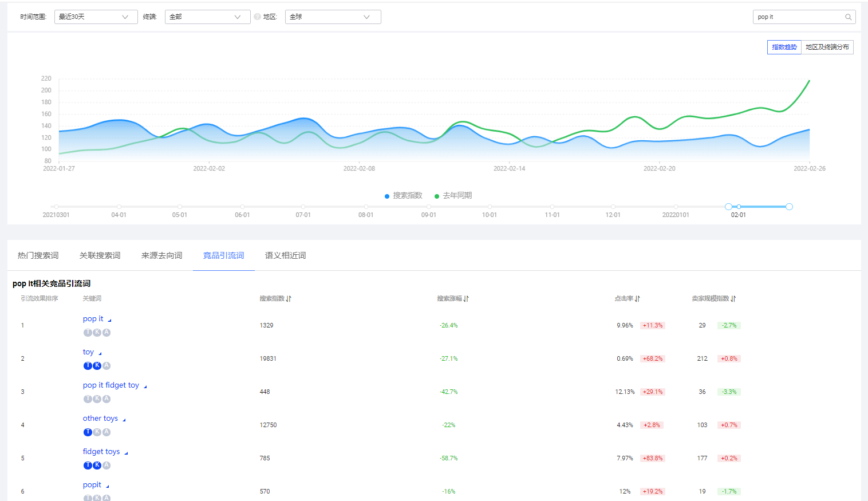Image resolution: width=868 pixels, height=501 pixels.
Task: Open the 时间范围 dropdown showing 最近30天
Action: [96, 17]
